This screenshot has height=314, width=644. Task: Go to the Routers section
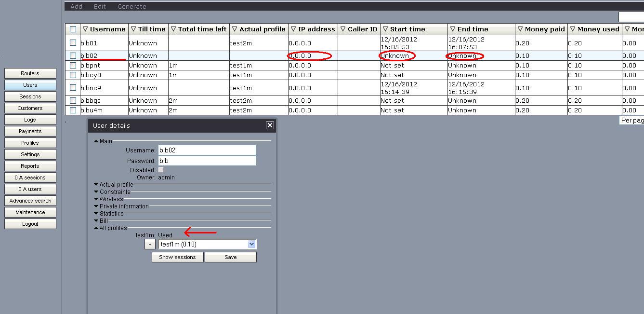tap(30, 73)
